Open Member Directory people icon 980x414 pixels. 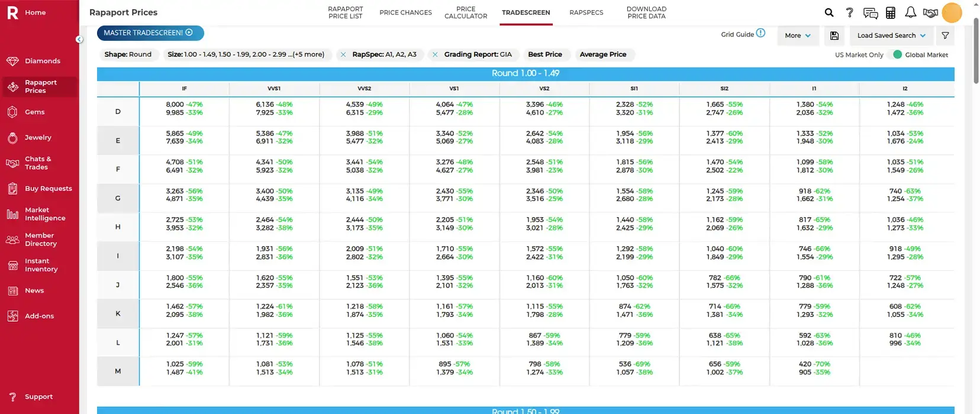[12, 240]
